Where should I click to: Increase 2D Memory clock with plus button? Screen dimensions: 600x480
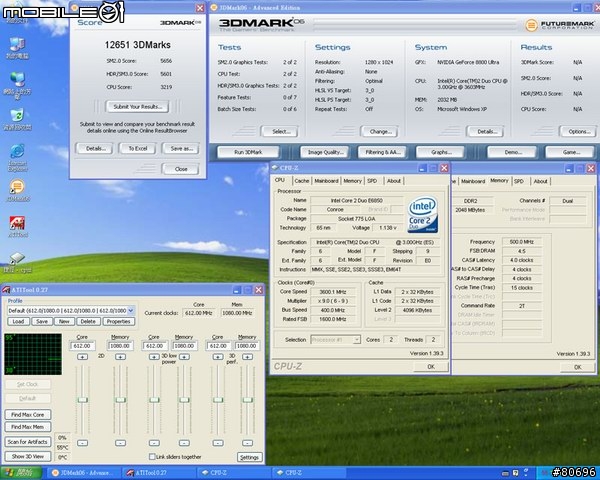tap(120, 357)
